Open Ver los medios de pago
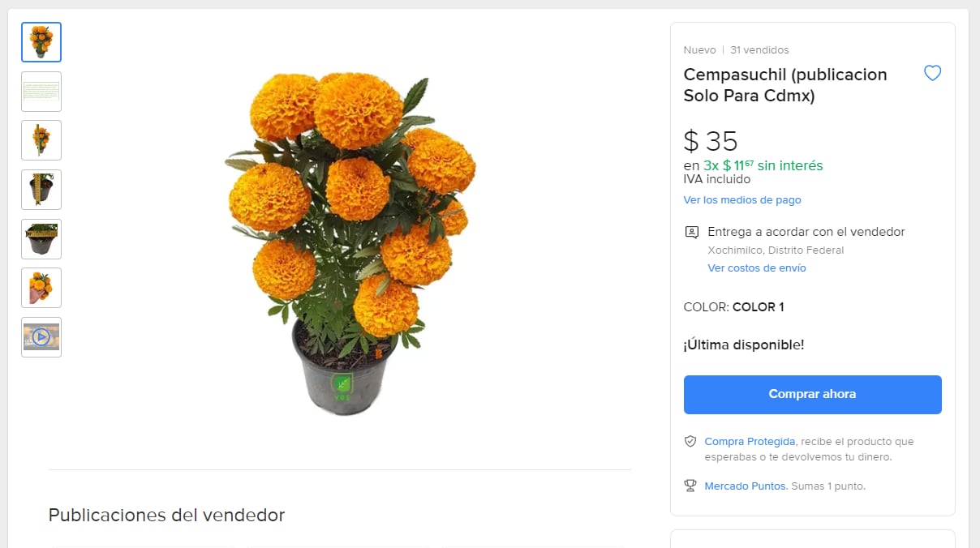This screenshot has width=980, height=548. coord(741,199)
